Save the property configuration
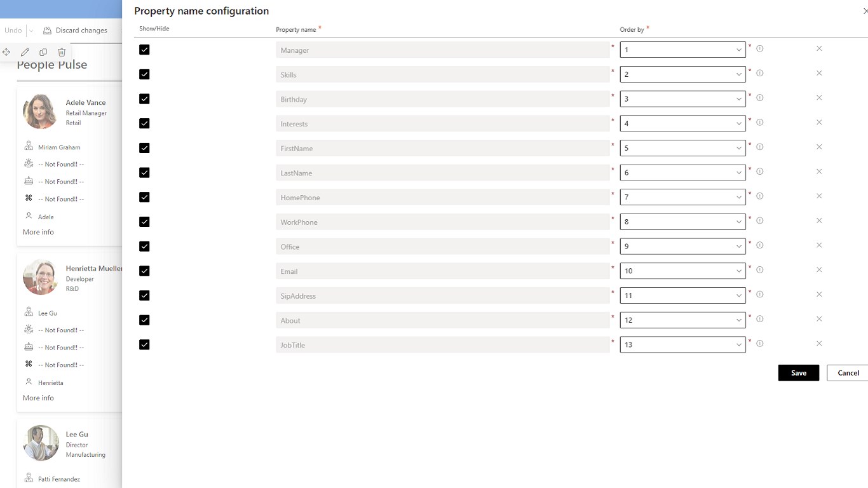 coord(798,373)
